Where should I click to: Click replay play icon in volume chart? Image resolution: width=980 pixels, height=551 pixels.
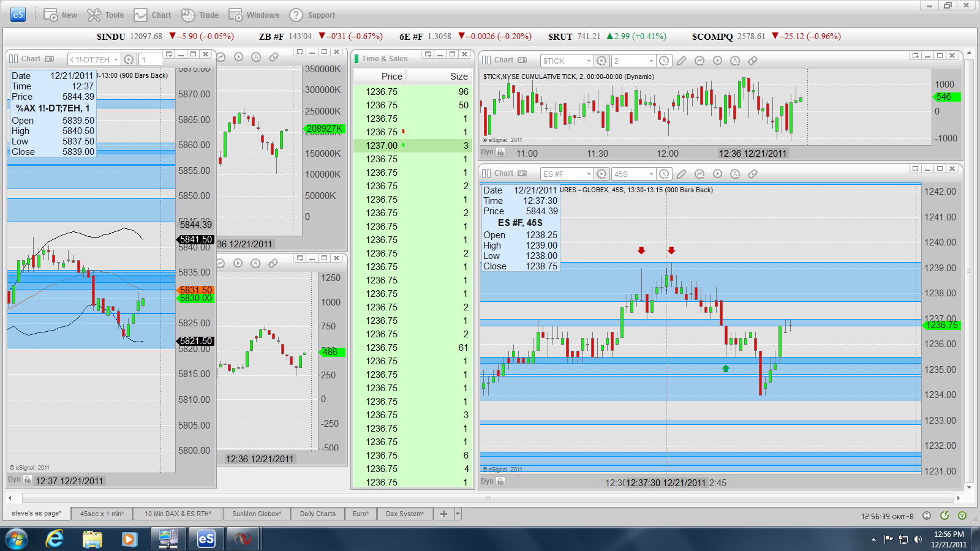(x=238, y=57)
